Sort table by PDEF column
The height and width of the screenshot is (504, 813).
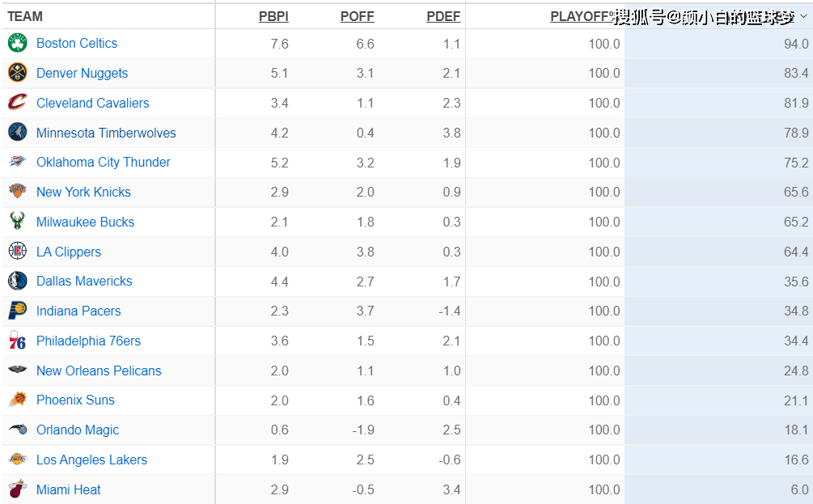click(443, 16)
